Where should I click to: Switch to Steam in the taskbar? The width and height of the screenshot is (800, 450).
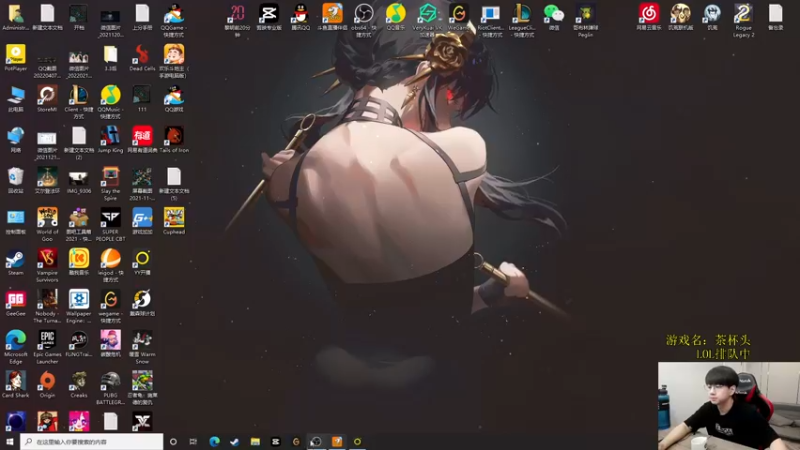click(x=235, y=442)
